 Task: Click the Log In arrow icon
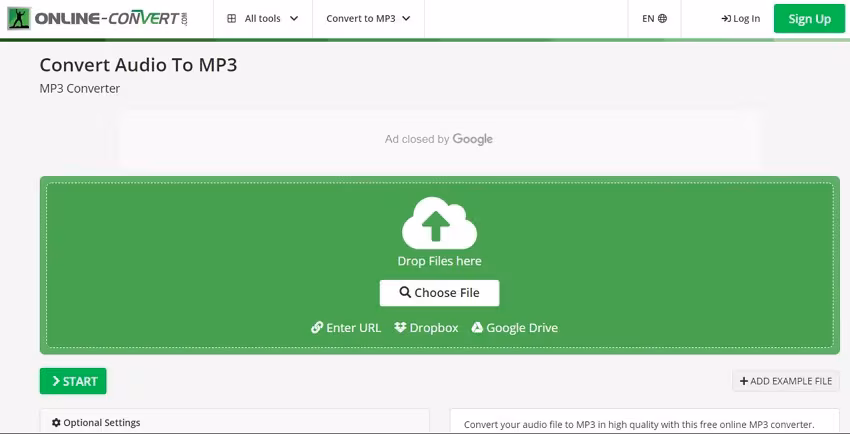tap(725, 18)
